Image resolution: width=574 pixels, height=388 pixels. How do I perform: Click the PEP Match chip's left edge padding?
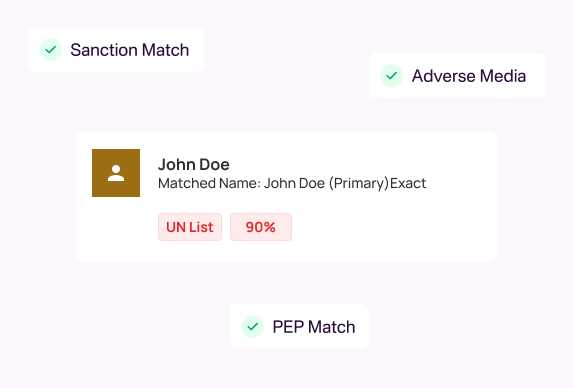pos(236,327)
